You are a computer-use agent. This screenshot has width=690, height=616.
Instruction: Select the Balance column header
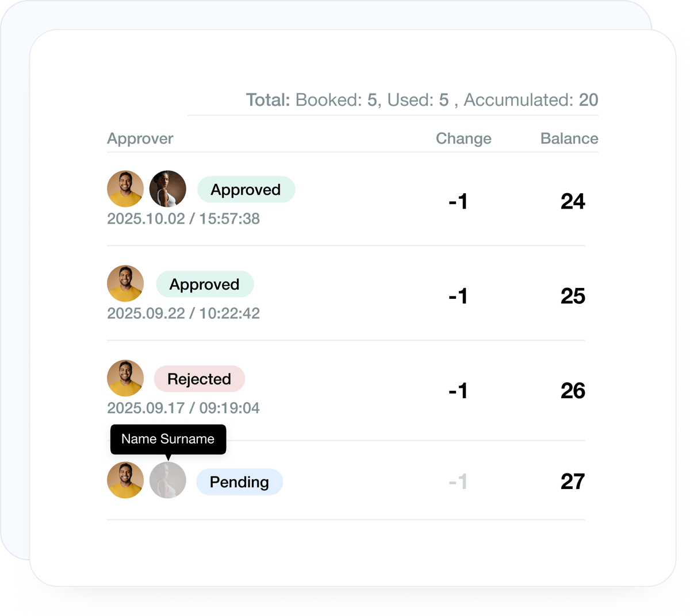point(569,138)
